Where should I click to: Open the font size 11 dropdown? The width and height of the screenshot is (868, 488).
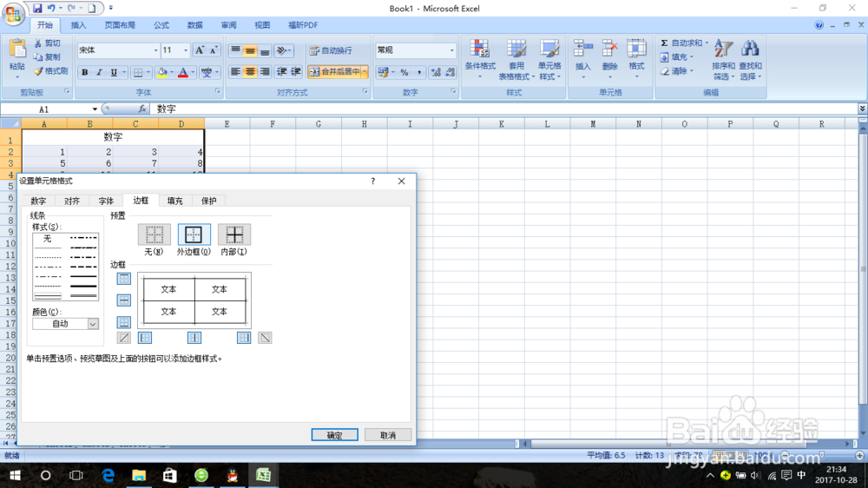[x=186, y=50]
